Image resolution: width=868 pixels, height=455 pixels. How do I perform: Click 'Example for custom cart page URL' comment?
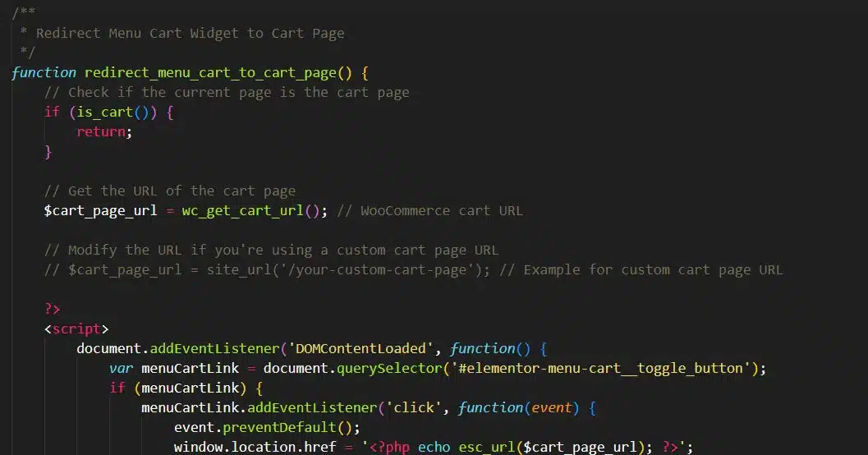click(x=641, y=270)
